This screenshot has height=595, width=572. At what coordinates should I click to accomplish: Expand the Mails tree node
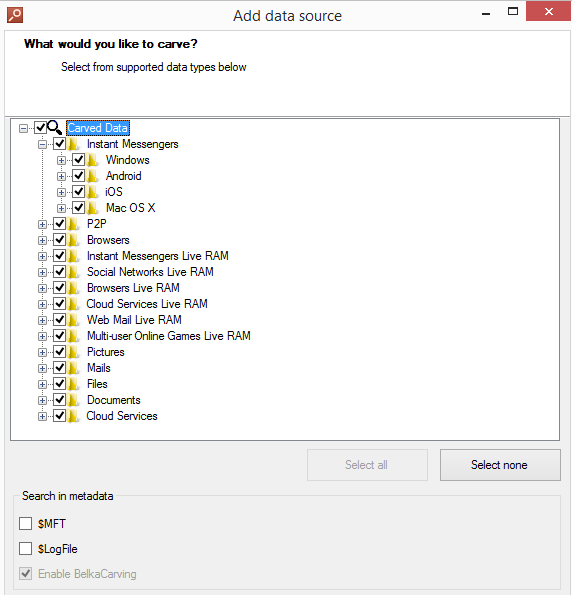[x=42, y=368]
